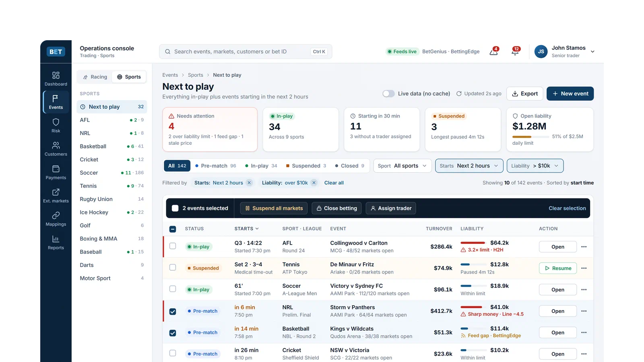Check the Collingwood v Carlton row checkbox
Viewport: 644px width, 362px height.
173,246
